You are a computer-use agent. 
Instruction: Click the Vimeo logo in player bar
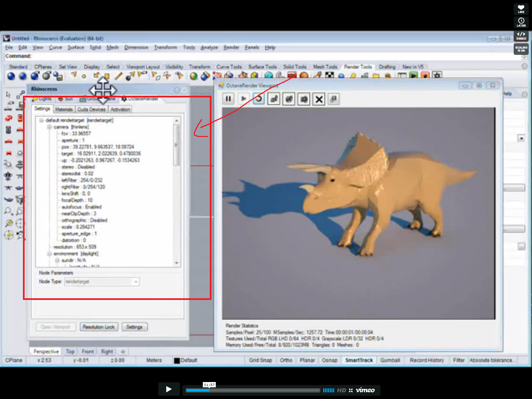[365, 390]
